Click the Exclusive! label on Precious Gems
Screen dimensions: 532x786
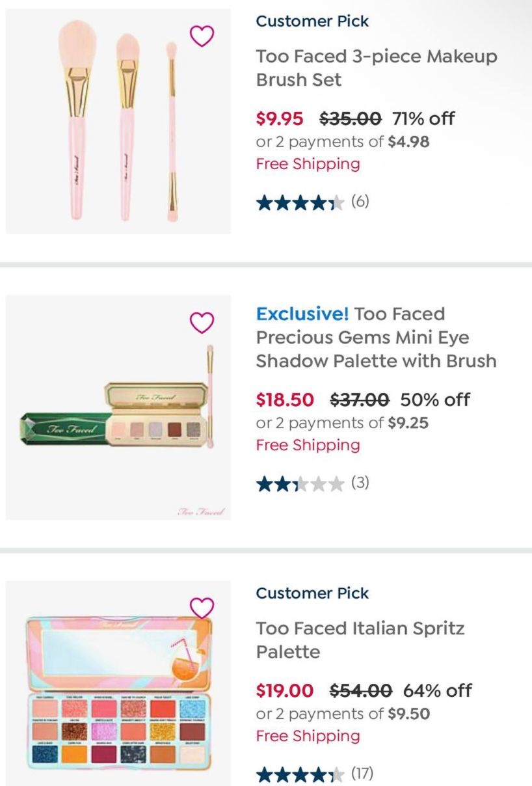[302, 314]
